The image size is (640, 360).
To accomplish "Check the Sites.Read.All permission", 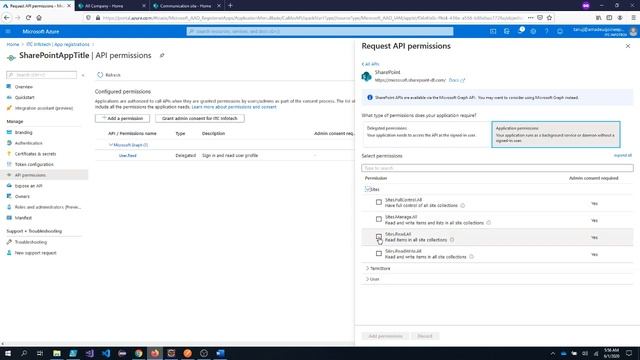I will coord(379,236).
